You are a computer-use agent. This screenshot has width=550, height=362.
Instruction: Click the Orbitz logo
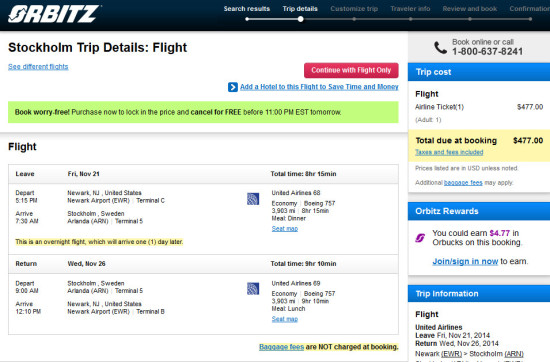pos(54,14)
